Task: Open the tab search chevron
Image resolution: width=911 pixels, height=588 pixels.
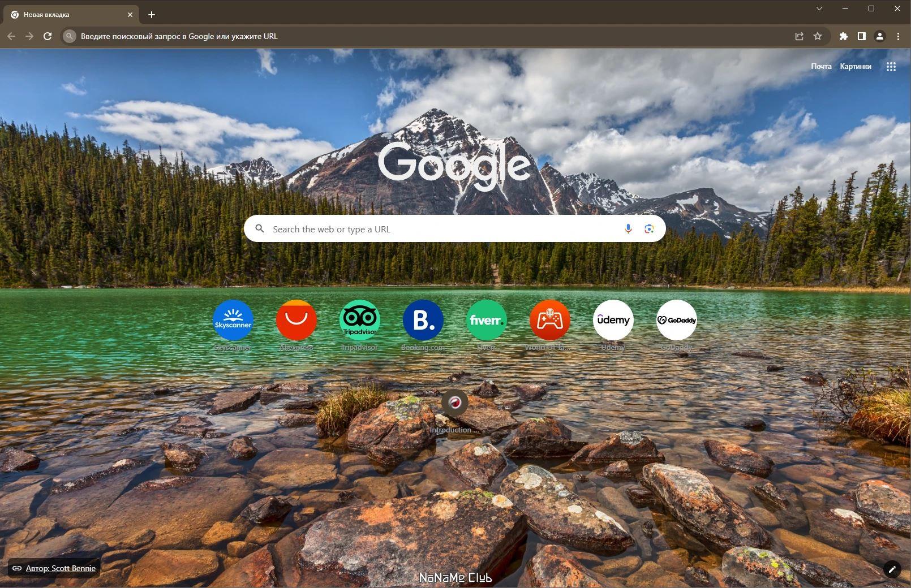Action: pos(819,8)
